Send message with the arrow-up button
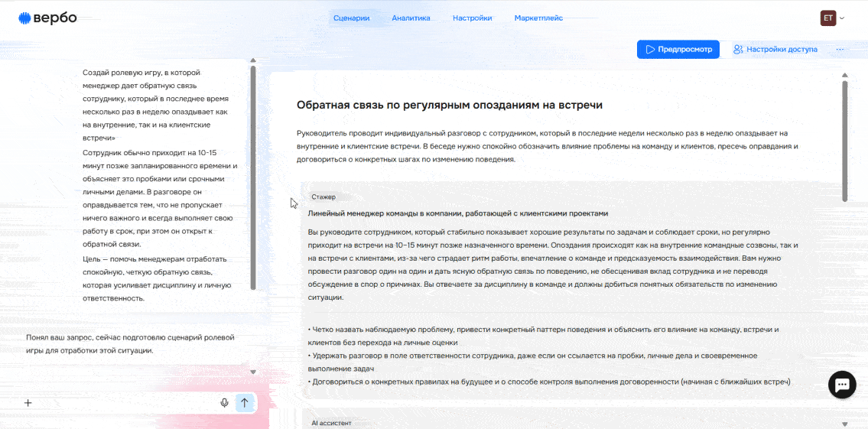Screen dimensions: 868x429 click(244, 403)
